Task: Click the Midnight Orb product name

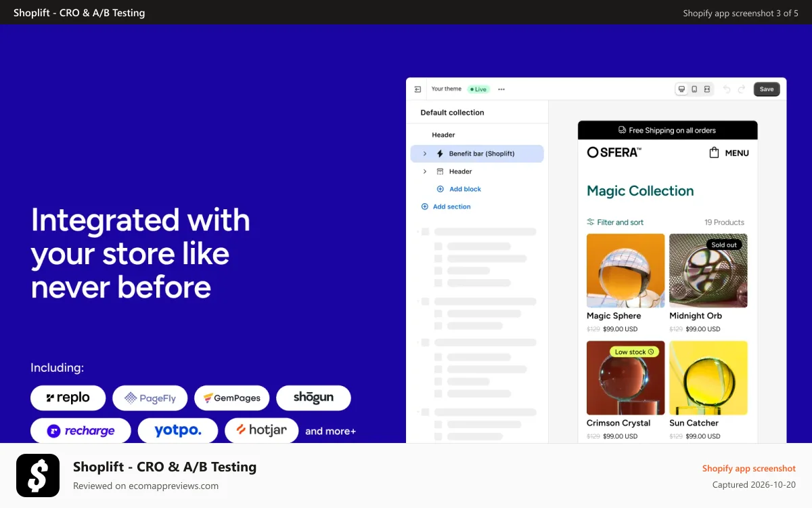Action: pos(696,316)
